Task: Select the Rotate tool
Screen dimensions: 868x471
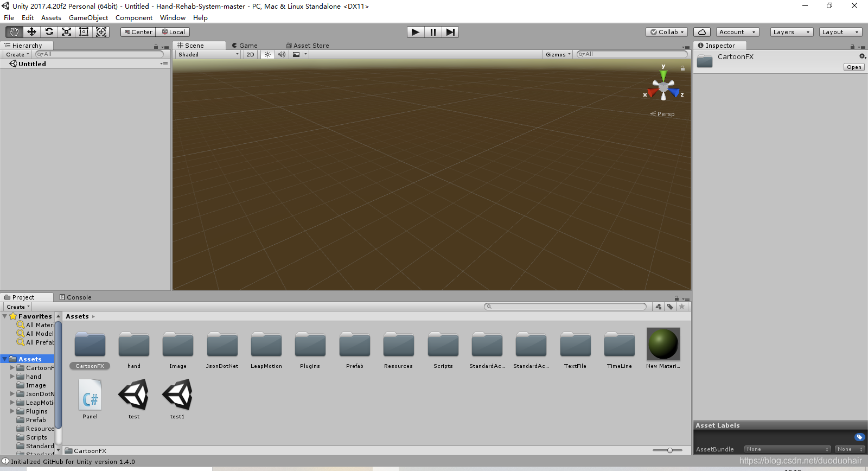Action: tap(49, 32)
